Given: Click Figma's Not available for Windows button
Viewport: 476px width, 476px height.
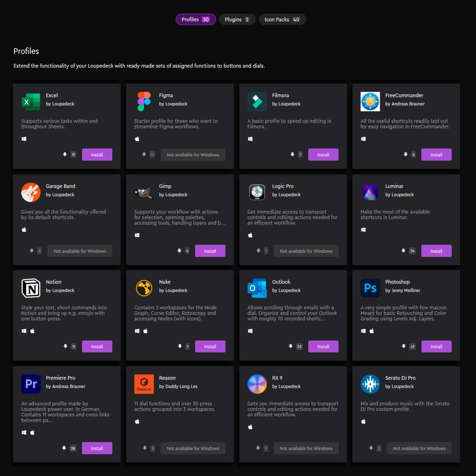Looking at the screenshot, I should (193, 155).
